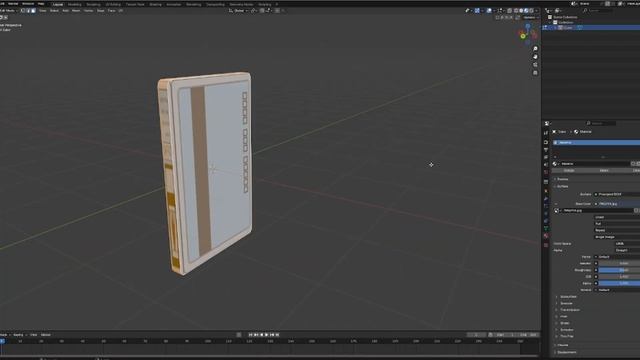The image size is (640, 360).
Task: Switch to wireframe viewport shading
Action: point(516,11)
